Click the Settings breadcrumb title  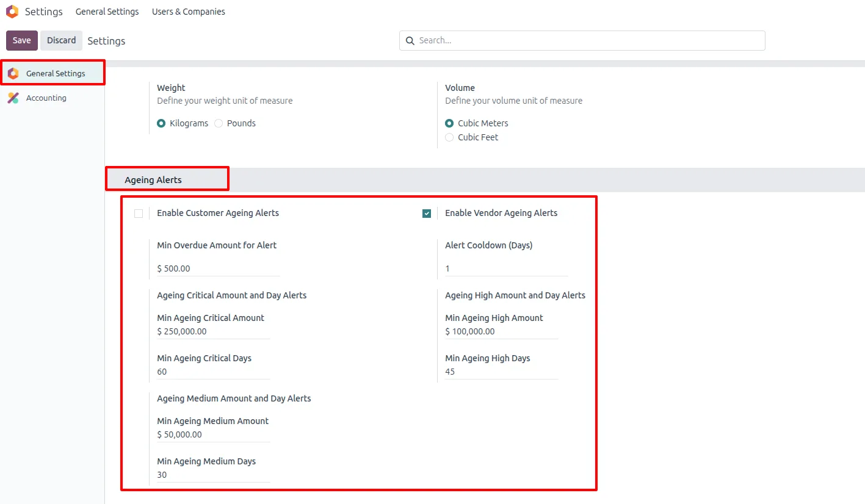[106, 41]
